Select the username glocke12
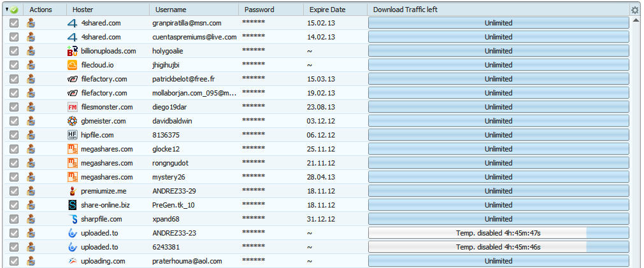644x268 pixels. click(x=166, y=150)
